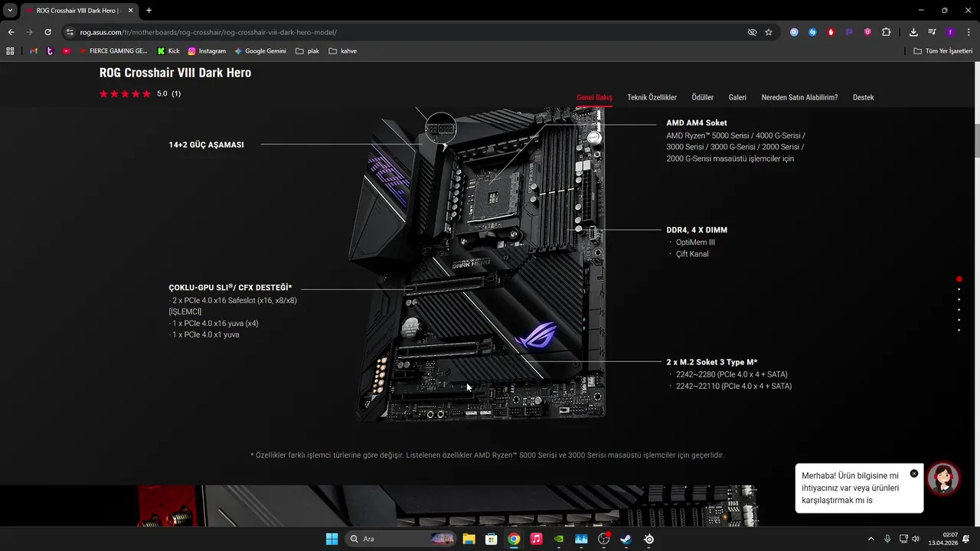Click the crossed-out eye icon in address bar
The image size is (980, 551).
tap(752, 32)
